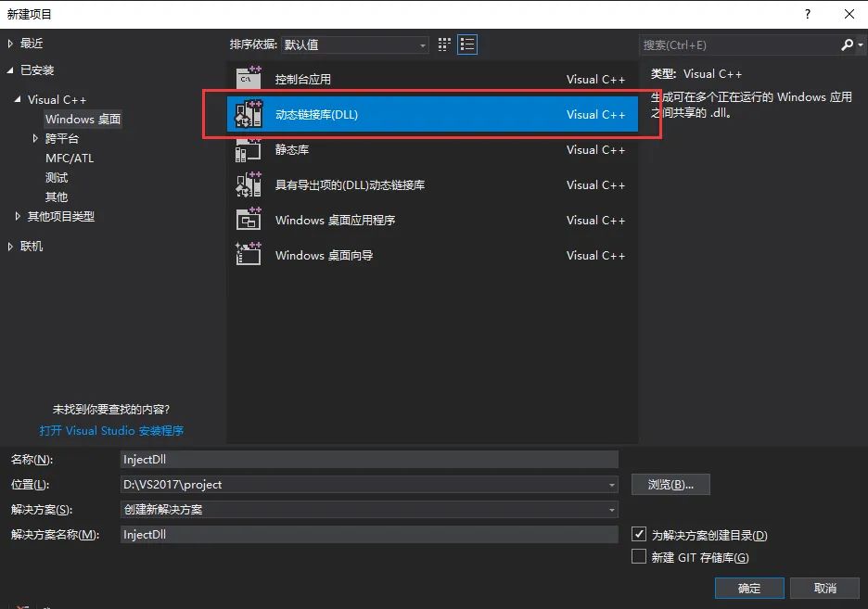
Task: Switch to medium icons list view
Action: click(x=467, y=44)
